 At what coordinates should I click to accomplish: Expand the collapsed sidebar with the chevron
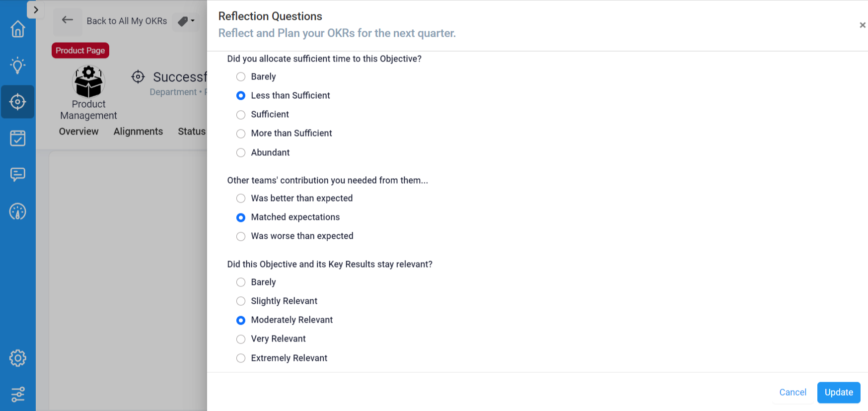click(x=35, y=9)
